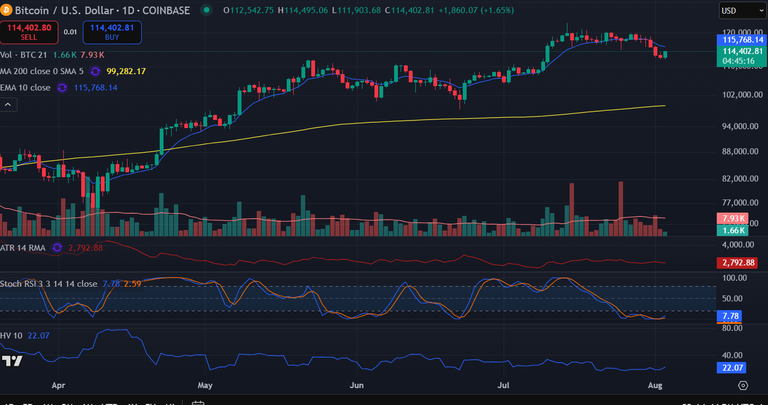Click the blue 115,768.14 legend value
768x405 pixels.
point(96,88)
